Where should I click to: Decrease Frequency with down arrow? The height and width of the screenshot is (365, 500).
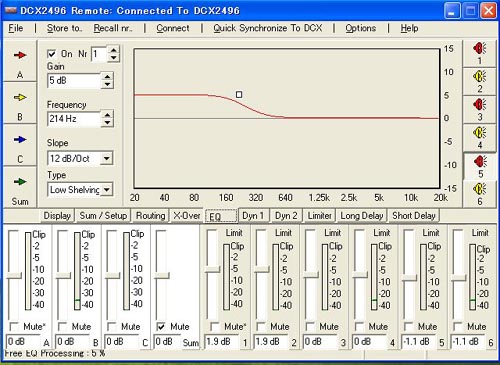(x=107, y=122)
